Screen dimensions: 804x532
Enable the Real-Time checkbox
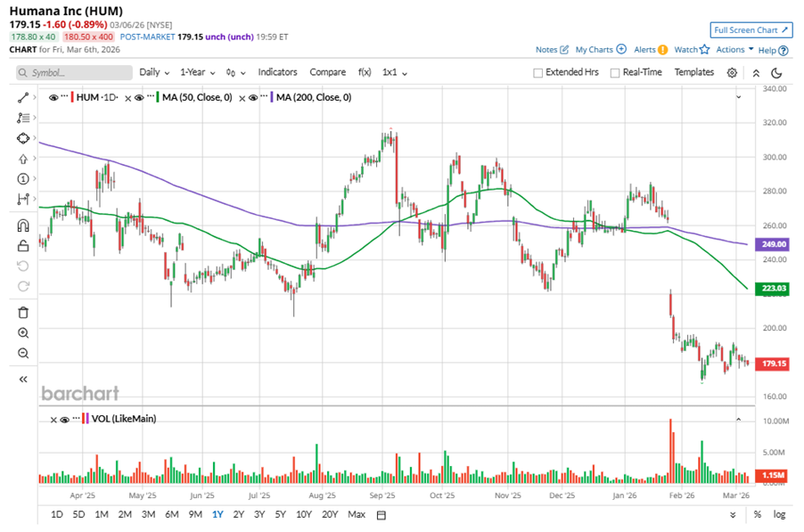point(615,73)
